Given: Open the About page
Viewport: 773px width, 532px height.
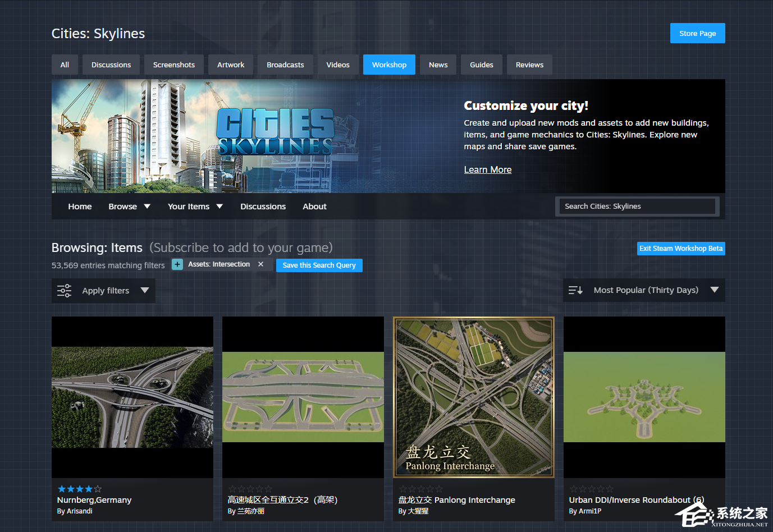Looking at the screenshot, I should 314,207.
